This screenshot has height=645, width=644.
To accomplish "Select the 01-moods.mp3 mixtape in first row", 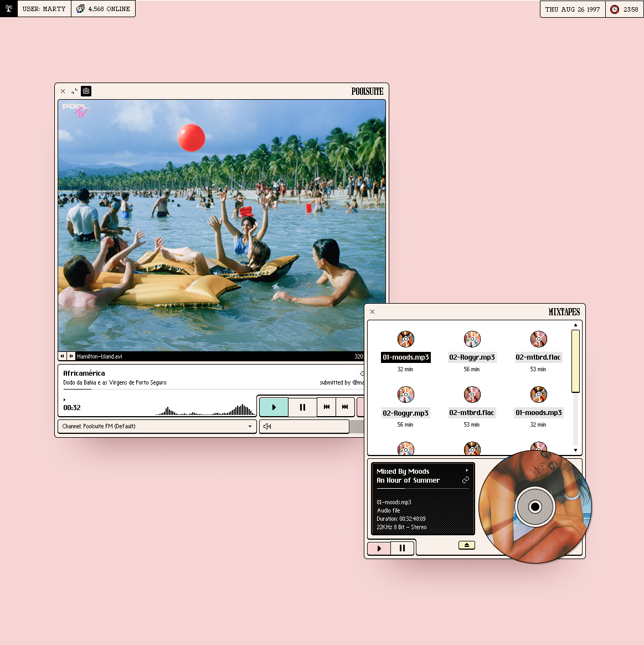I will pos(406,357).
